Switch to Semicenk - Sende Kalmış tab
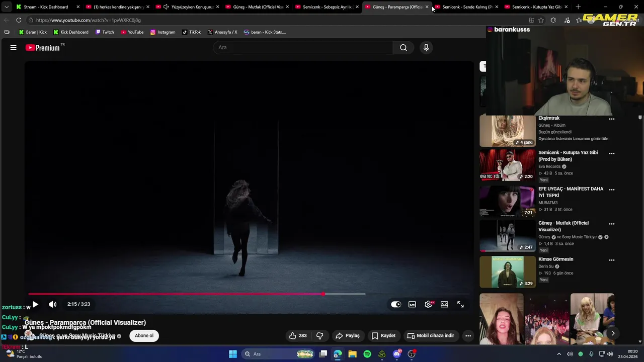 pyautogui.click(x=467, y=7)
